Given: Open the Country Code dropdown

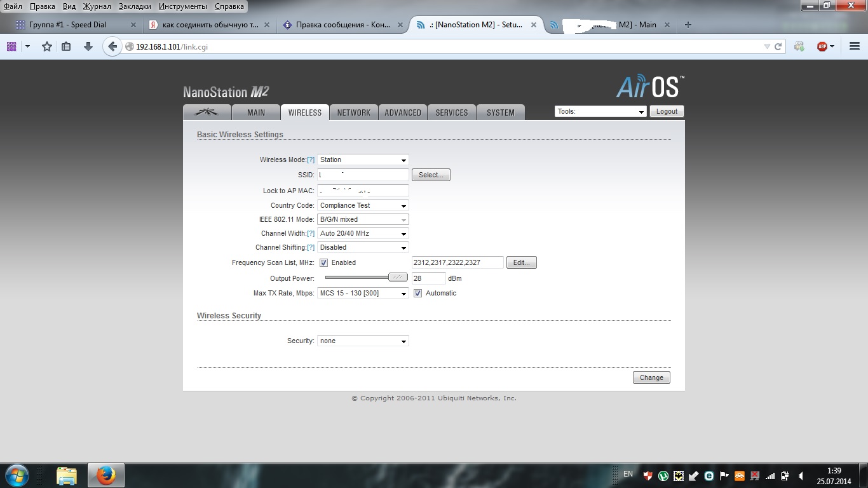Looking at the screenshot, I should click(x=363, y=206).
